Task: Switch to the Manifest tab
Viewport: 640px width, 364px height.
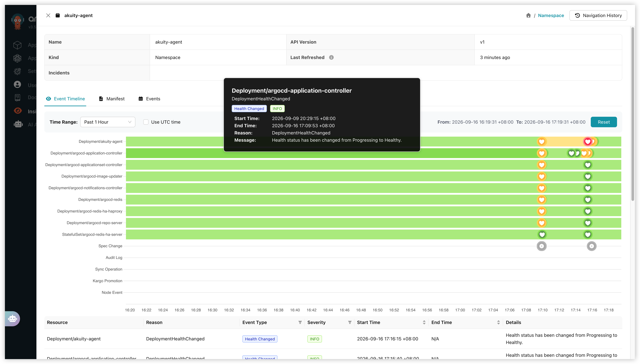Action: (112, 99)
